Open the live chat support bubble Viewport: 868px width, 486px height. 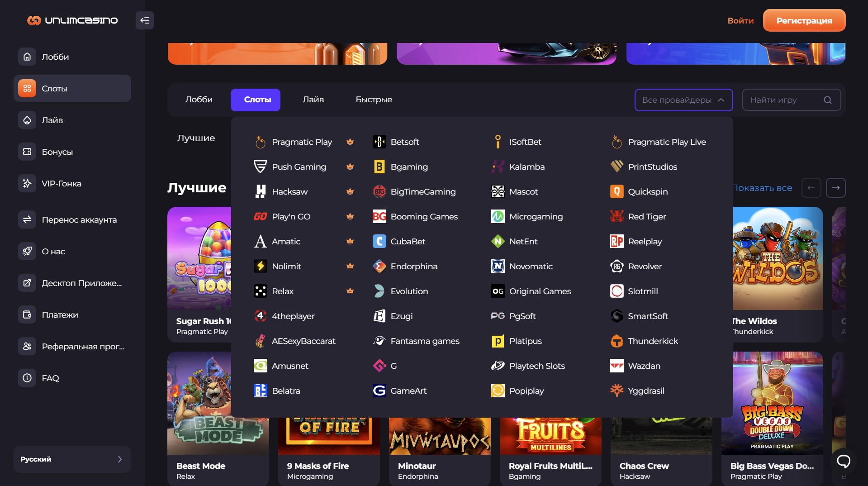point(843,461)
